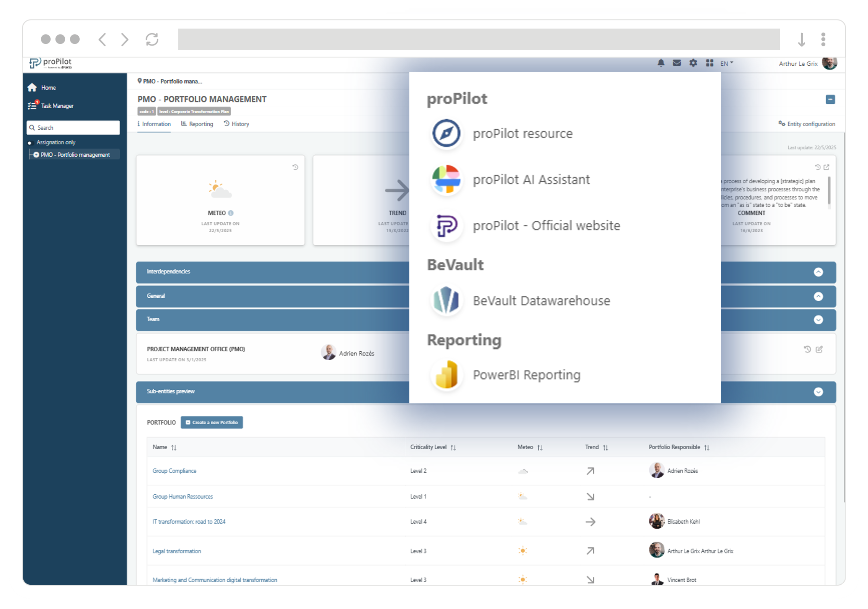The height and width of the screenshot is (609, 868).
Task: Open the notifications bell icon
Action: coord(660,63)
